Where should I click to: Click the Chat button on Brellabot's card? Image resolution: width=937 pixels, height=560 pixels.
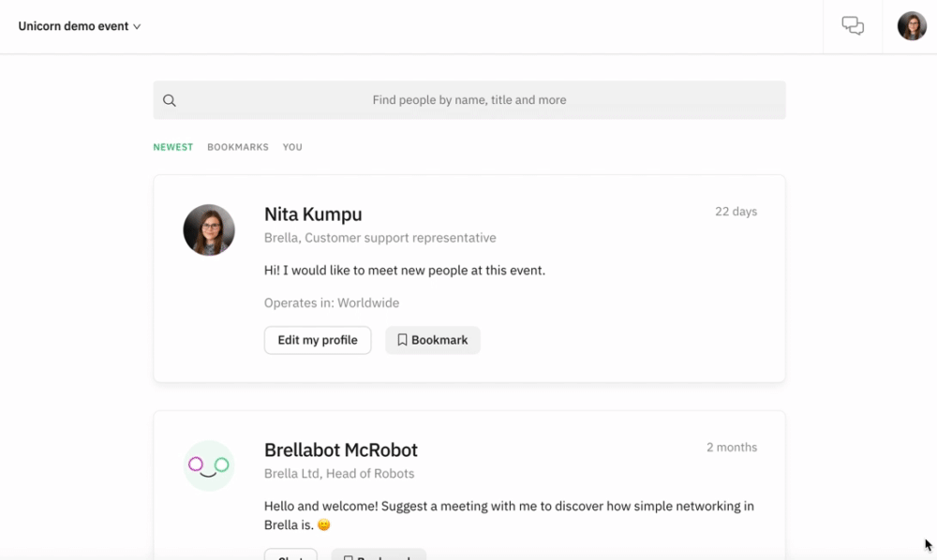point(290,556)
